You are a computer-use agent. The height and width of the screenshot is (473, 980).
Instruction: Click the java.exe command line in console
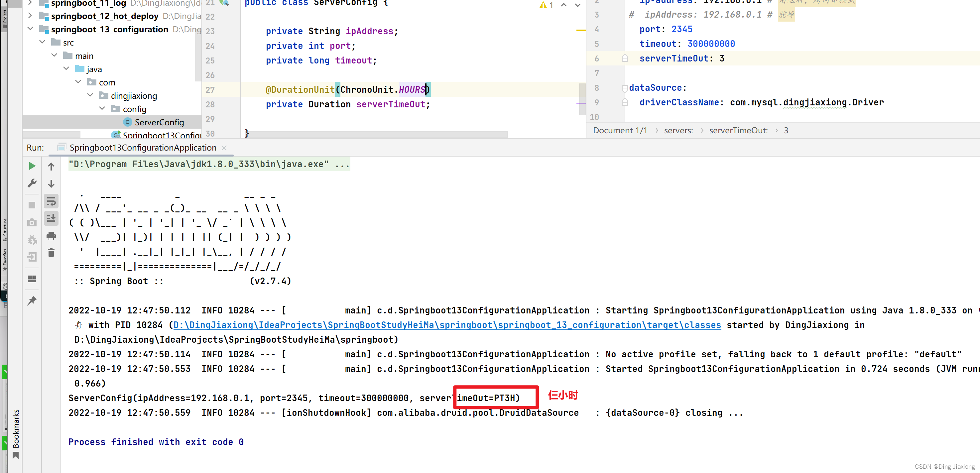tap(209, 165)
